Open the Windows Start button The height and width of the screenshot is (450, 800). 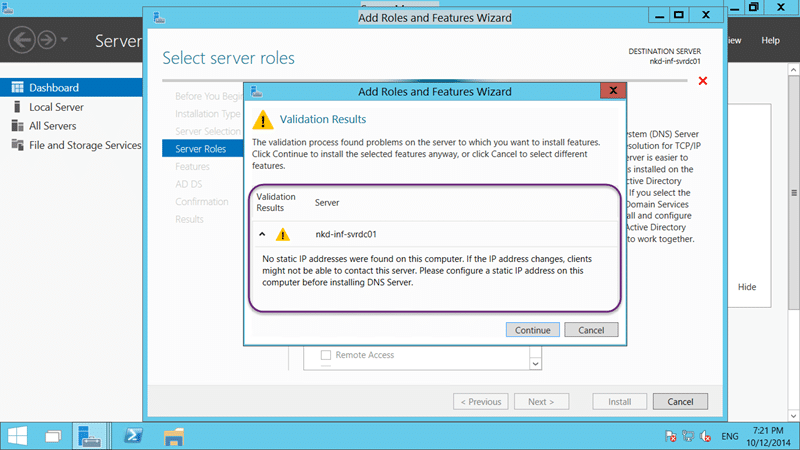point(18,436)
